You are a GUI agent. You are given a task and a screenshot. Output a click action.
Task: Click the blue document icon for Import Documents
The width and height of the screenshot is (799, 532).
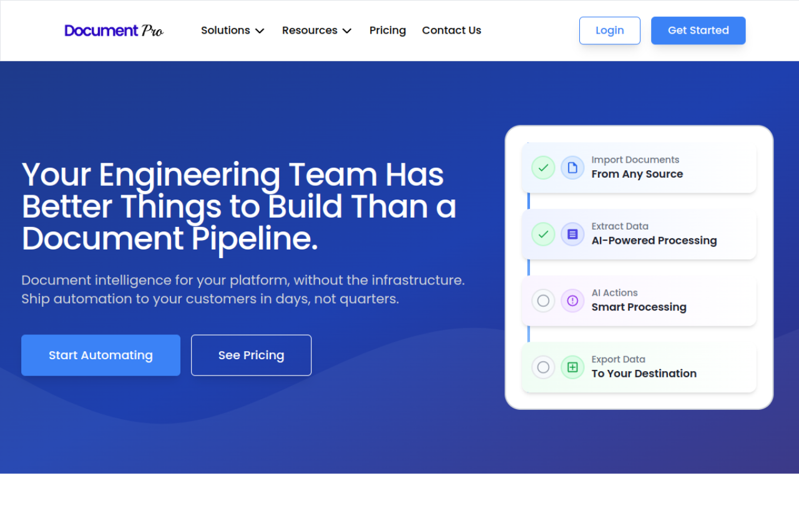tap(572, 168)
